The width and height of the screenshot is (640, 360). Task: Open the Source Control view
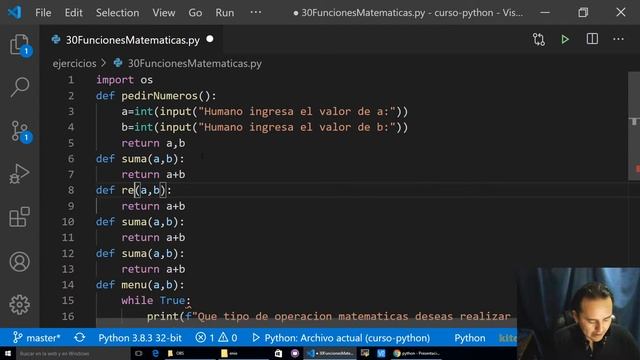point(19,131)
